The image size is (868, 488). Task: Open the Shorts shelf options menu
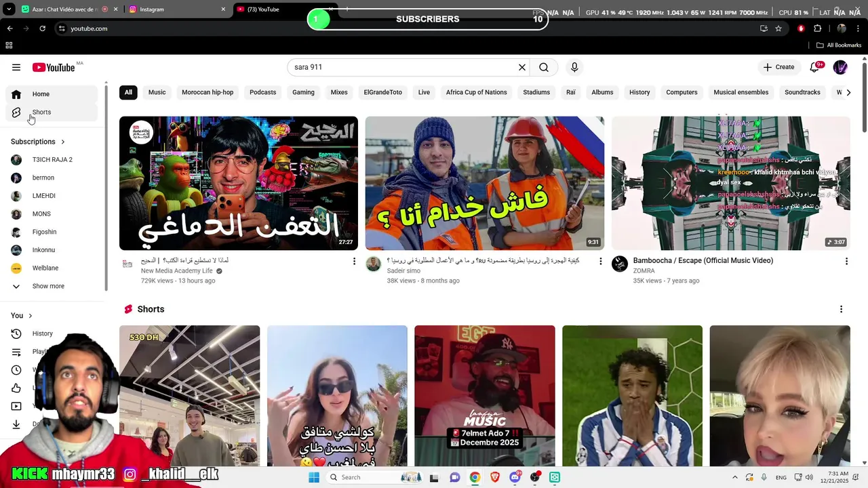pyautogui.click(x=841, y=309)
